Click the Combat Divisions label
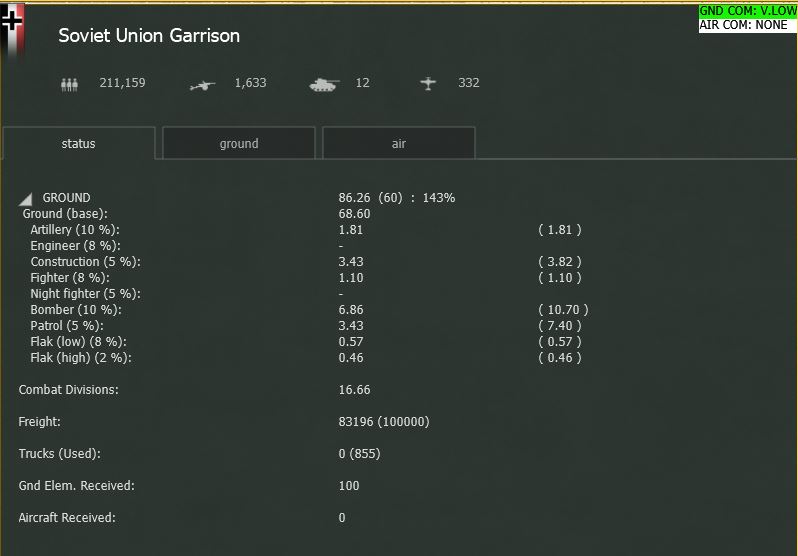 pyautogui.click(x=68, y=390)
